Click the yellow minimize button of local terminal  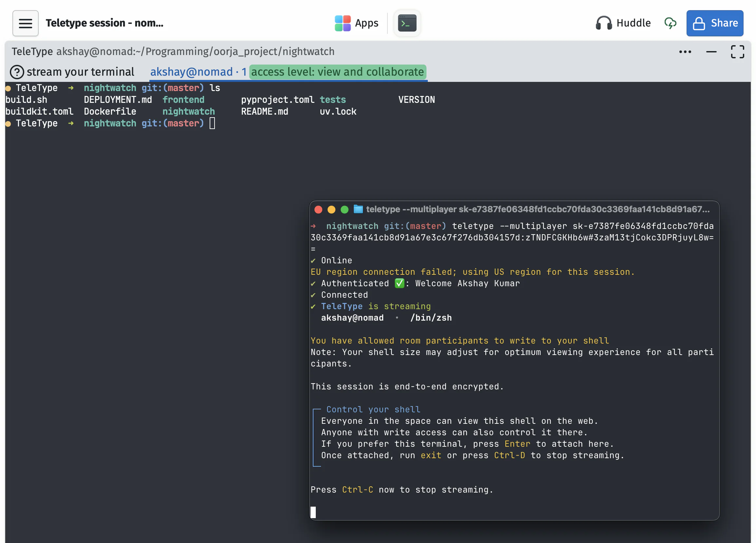point(331,209)
